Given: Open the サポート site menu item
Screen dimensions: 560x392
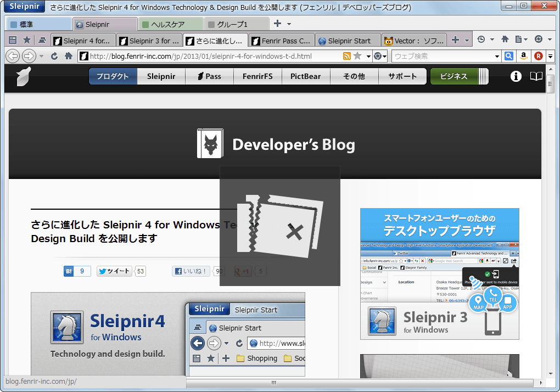Looking at the screenshot, I should 402,76.
